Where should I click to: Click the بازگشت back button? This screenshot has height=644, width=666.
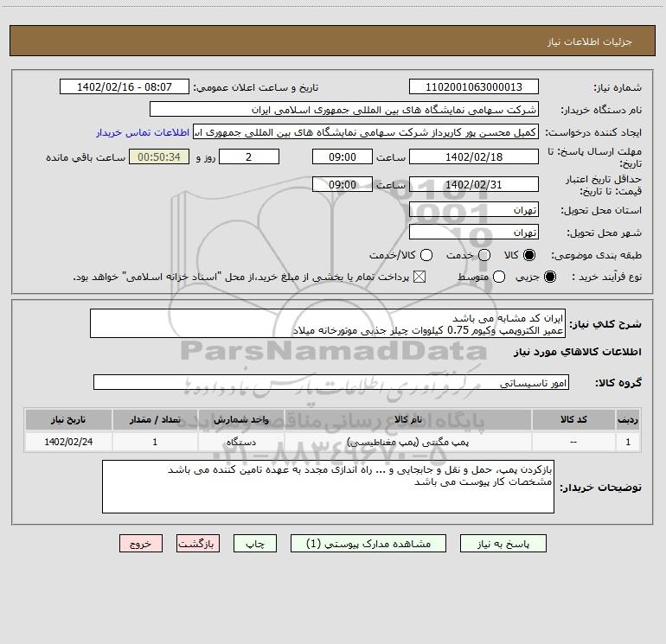coord(198,544)
